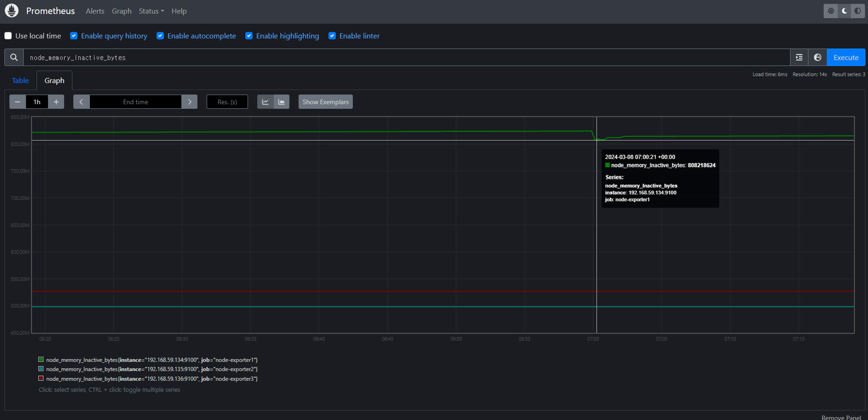
Task: Select the auto contrast theme icon
Action: click(x=858, y=11)
